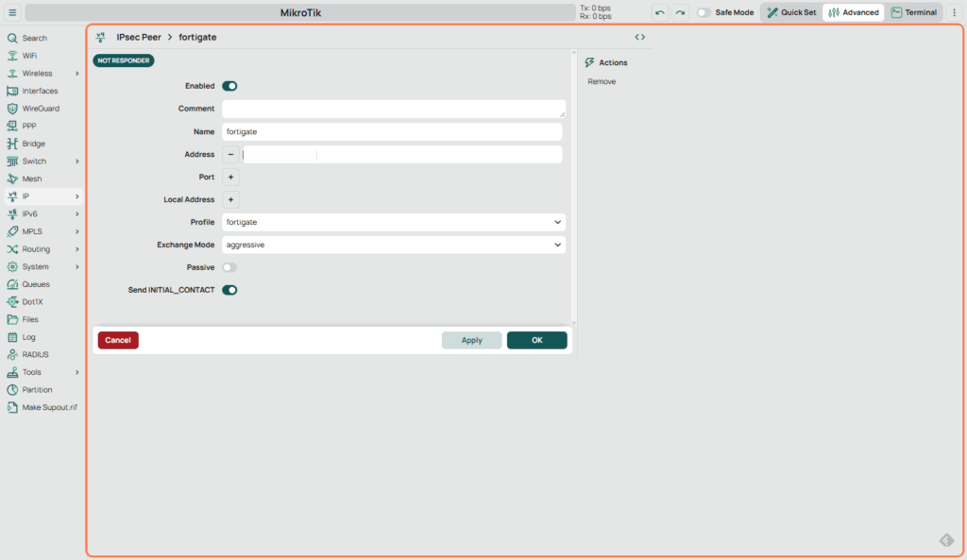Open Queues via its sidebar icon
The image size is (967, 560).
point(12,284)
